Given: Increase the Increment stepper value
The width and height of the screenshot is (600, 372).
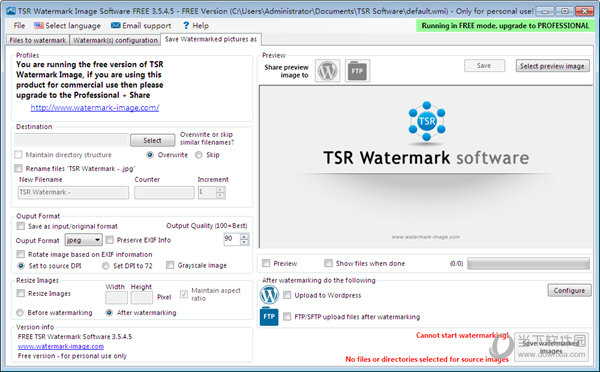Looking at the screenshot, I should [220, 189].
